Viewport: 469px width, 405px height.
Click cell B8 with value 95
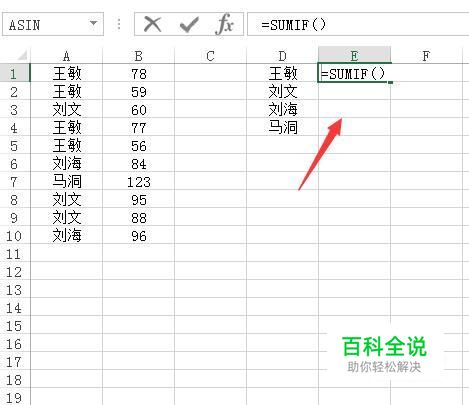[x=138, y=199]
